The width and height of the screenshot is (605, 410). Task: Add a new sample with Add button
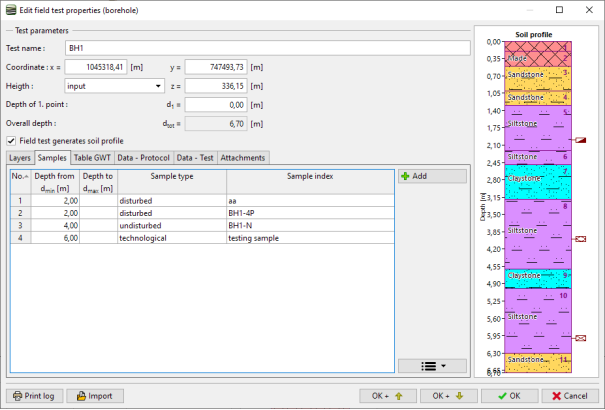coord(432,176)
